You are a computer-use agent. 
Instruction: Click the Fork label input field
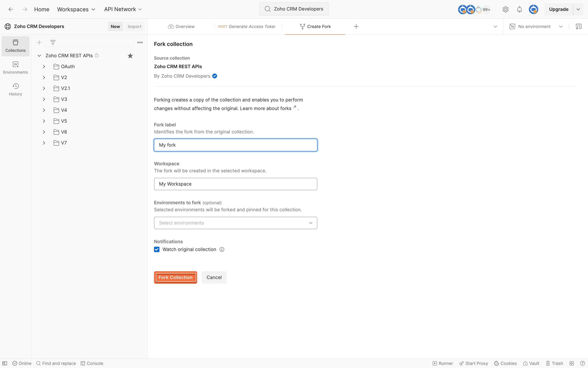pos(235,145)
